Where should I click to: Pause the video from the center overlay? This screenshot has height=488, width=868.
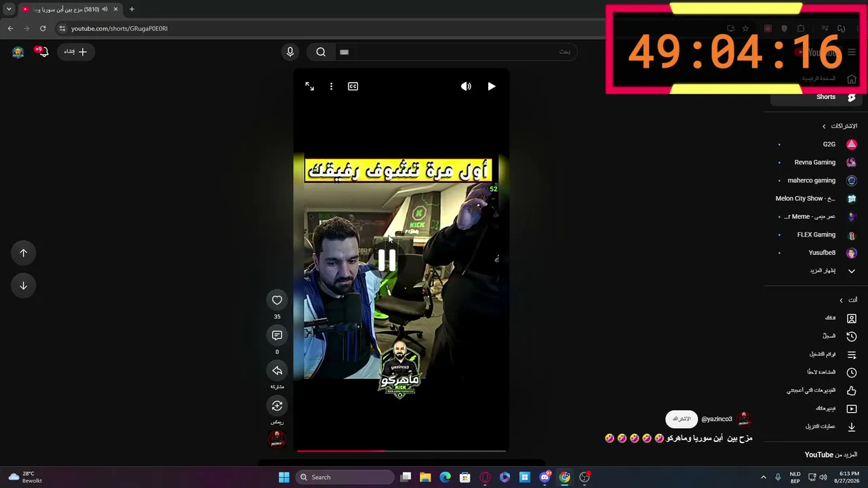(387, 260)
